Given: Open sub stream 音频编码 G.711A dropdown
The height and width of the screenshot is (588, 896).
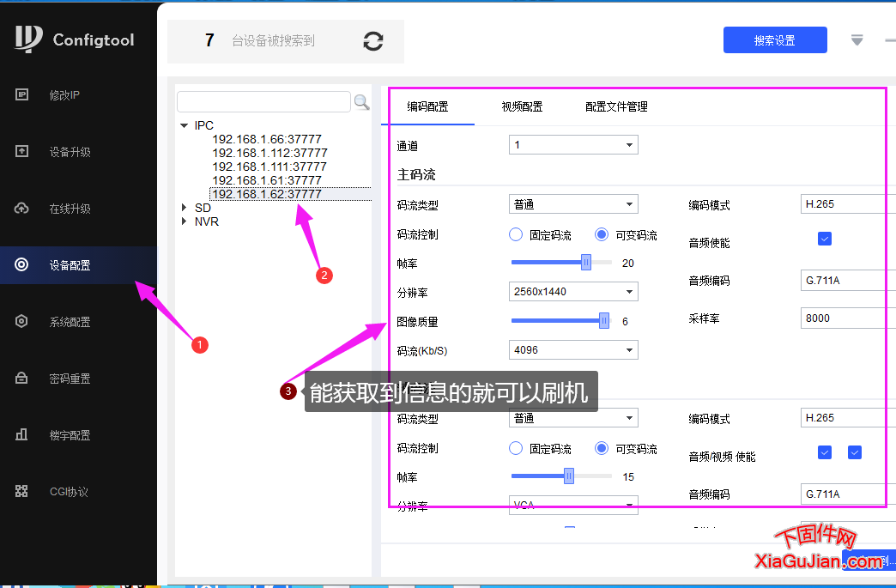Looking at the screenshot, I should point(848,494).
